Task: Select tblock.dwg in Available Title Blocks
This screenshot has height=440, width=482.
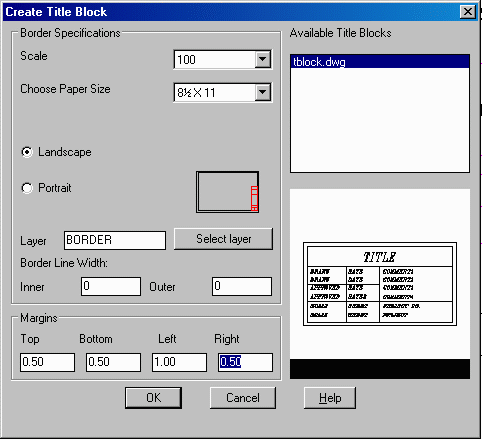Action: coord(380,62)
